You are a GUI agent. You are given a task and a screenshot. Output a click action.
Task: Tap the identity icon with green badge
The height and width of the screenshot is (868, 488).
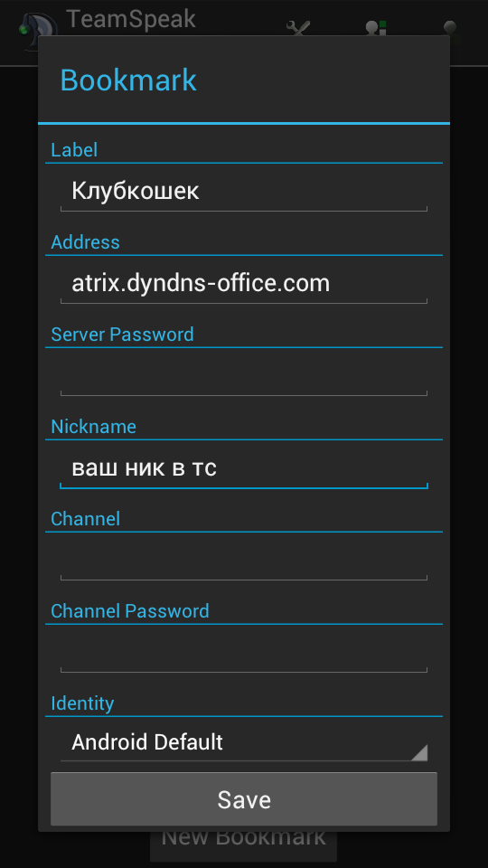(x=376, y=28)
